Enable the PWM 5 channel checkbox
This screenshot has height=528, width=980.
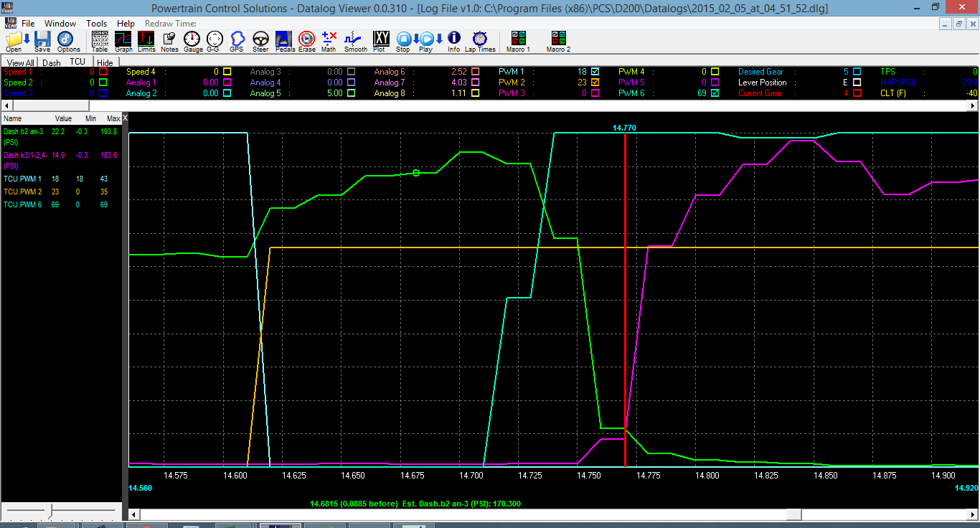tap(715, 82)
